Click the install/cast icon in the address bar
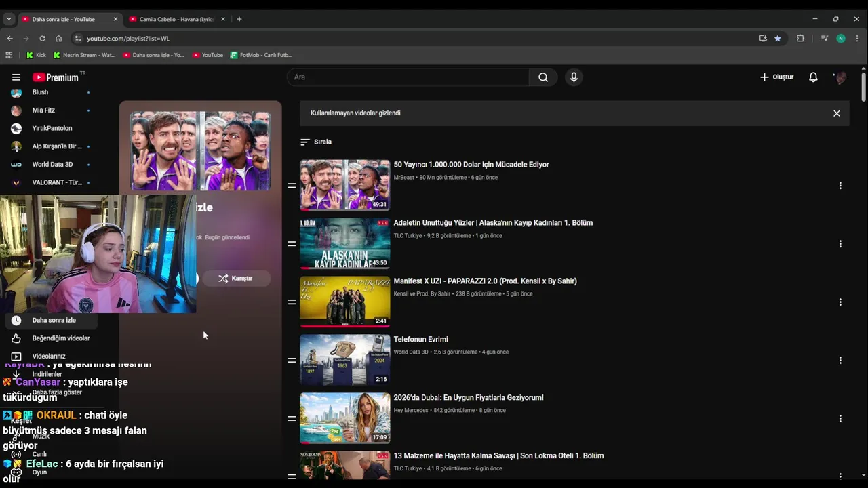The width and height of the screenshot is (868, 488). pos(763,39)
